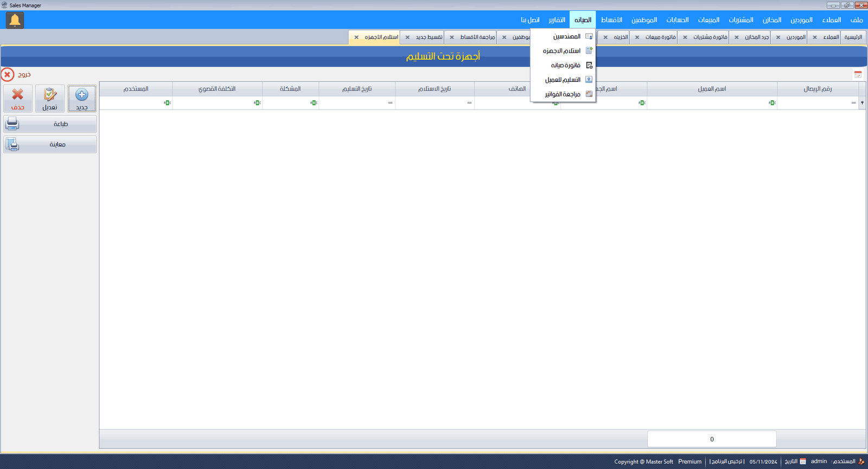Image resolution: width=868 pixels, height=469 pixels.
Task: Close the تقسيط جديد tab
Action: pos(407,37)
